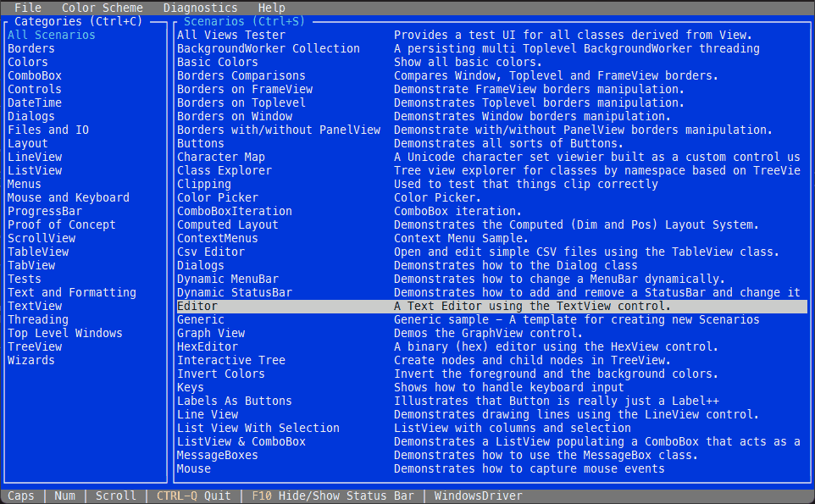Screen dimensions: 815x504
Task: Select the BackgroundWorker Collection scenario
Action: point(269,48)
